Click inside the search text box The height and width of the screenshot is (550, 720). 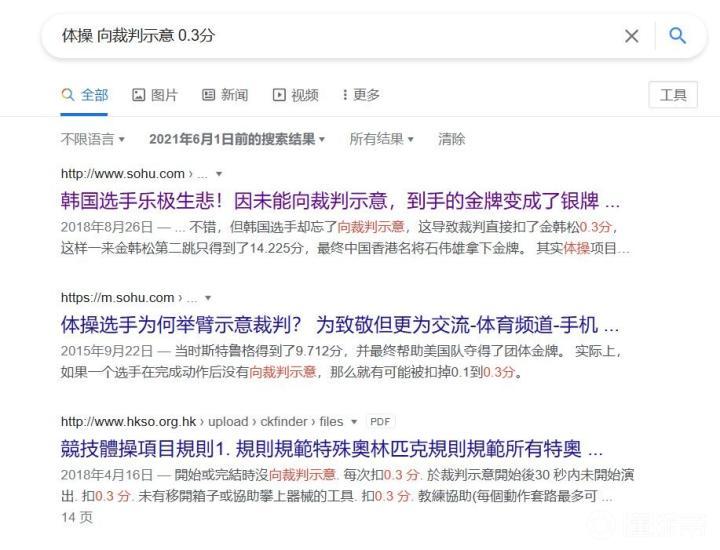pos(330,36)
